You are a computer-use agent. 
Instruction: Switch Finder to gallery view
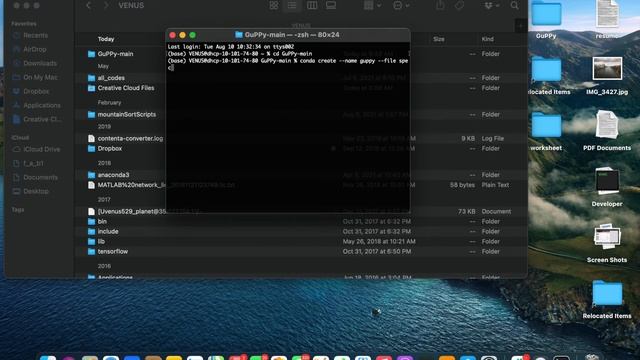coord(331,5)
